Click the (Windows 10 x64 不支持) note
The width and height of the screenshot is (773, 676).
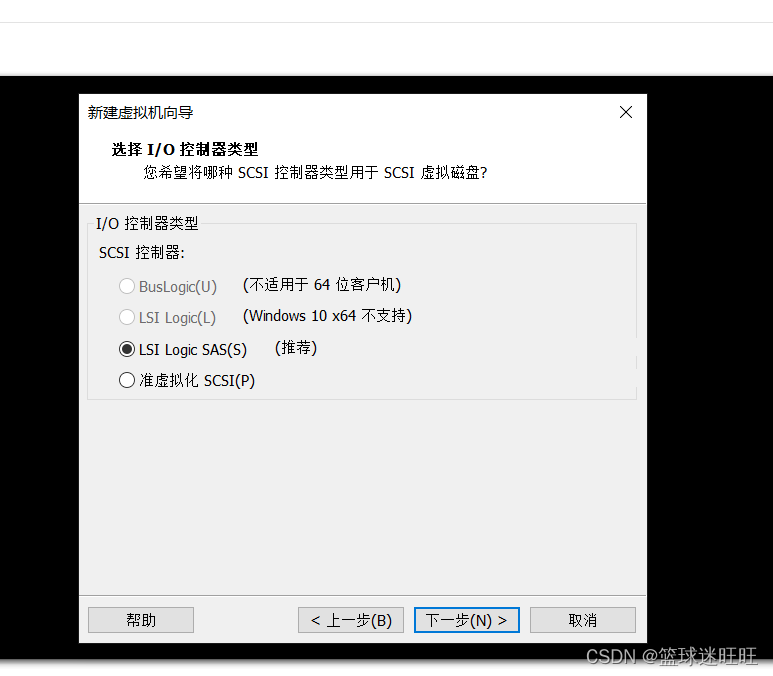(x=327, y=316)
